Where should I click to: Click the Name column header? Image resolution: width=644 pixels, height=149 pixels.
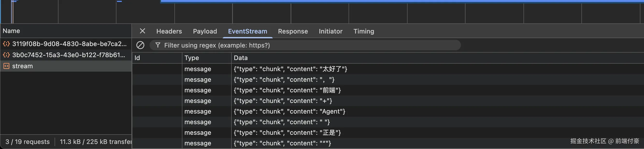coord(11,31)
